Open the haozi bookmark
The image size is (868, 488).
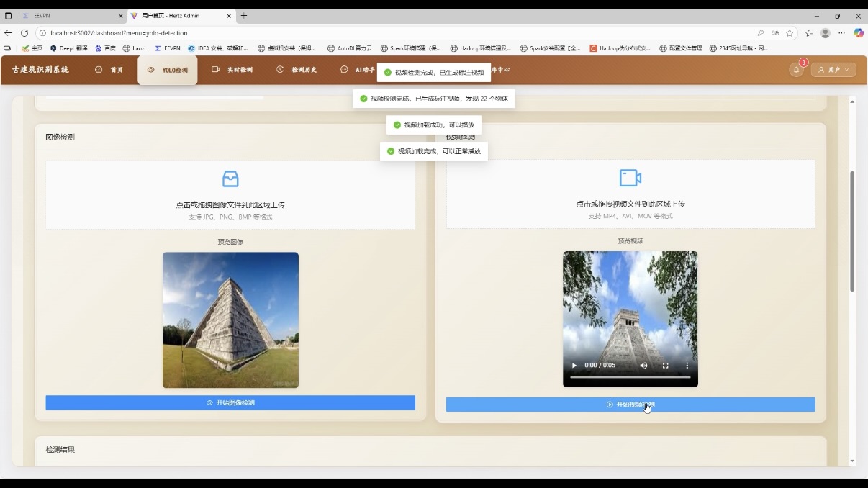(x=135, y=48)
